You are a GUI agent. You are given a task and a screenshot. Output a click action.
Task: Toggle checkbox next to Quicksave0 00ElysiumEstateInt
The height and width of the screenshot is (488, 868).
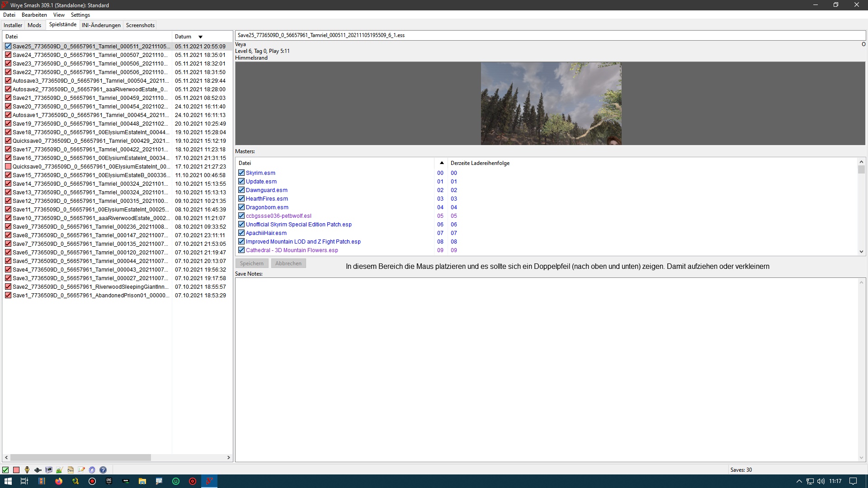(8, 167)
